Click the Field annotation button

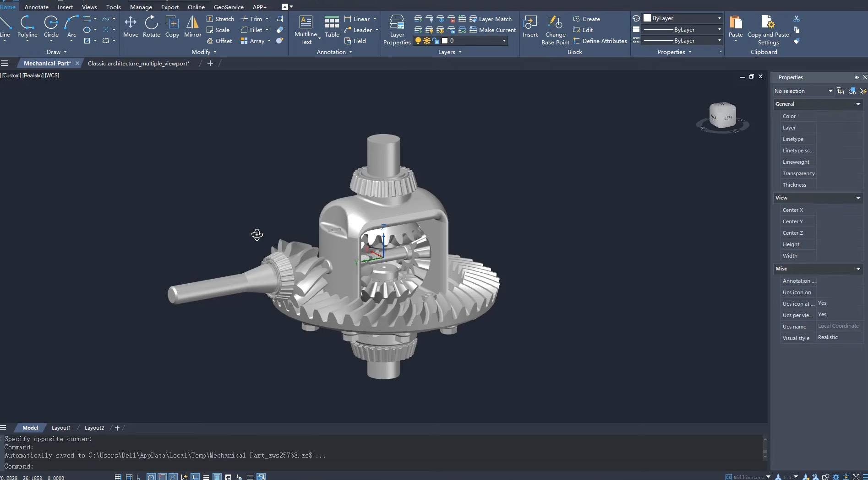355,41
